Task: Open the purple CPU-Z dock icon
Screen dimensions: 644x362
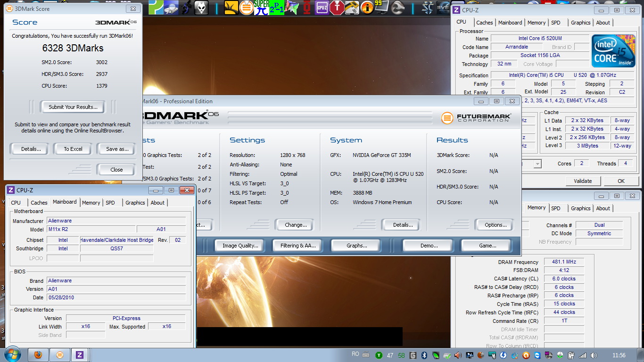Action: pos(322,8)
